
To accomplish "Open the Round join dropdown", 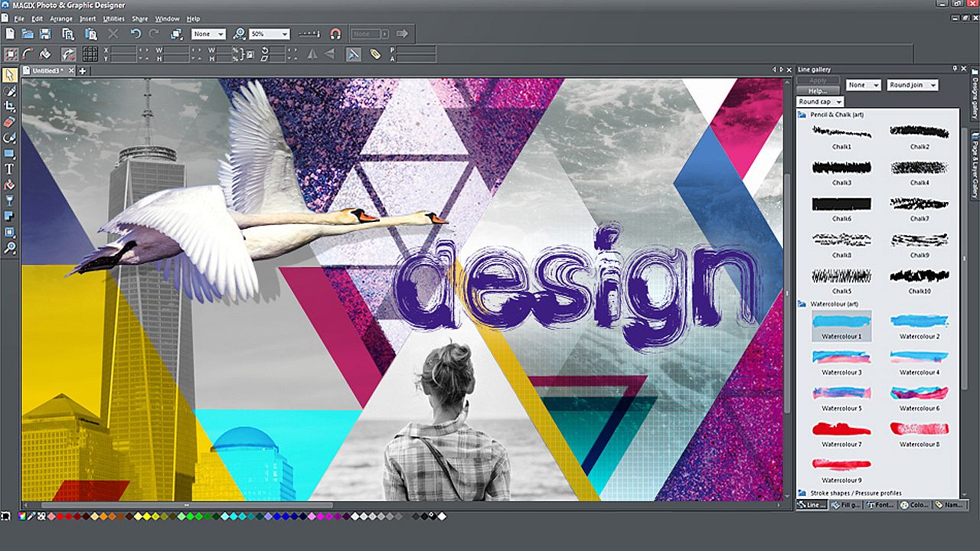I will 913,86.
